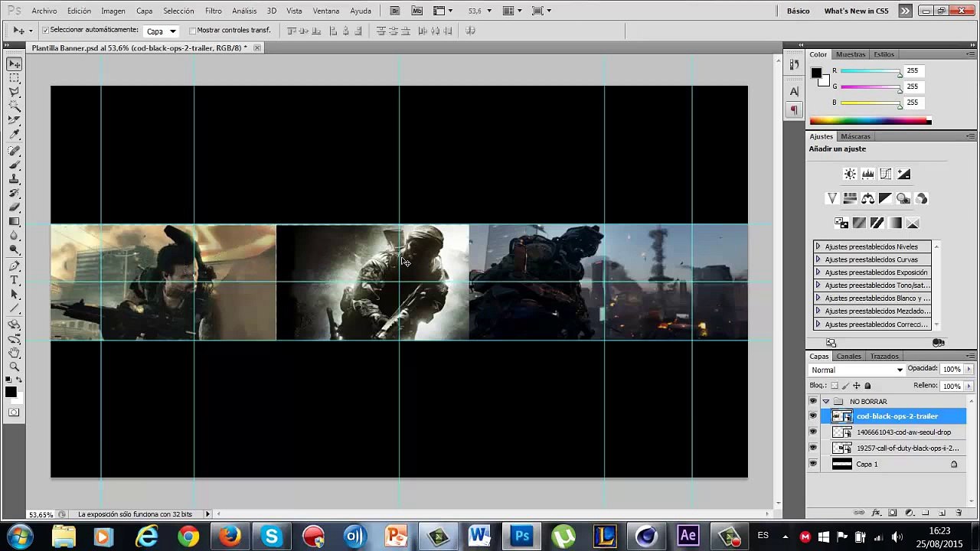Select the Horizontal Type tool

pos(15,281)
